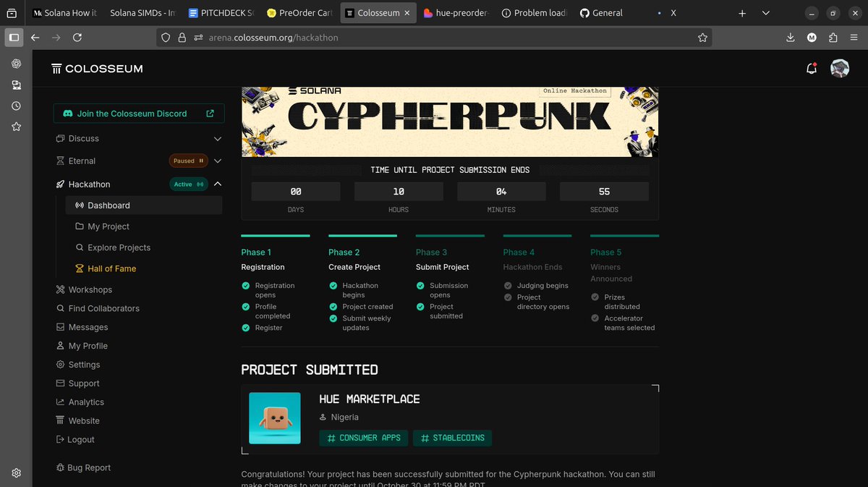Image resolution: width=868 pixels, height=487 pixels.
Task: Open the browser sidebar history icon
Action: (x=16, y=106)
